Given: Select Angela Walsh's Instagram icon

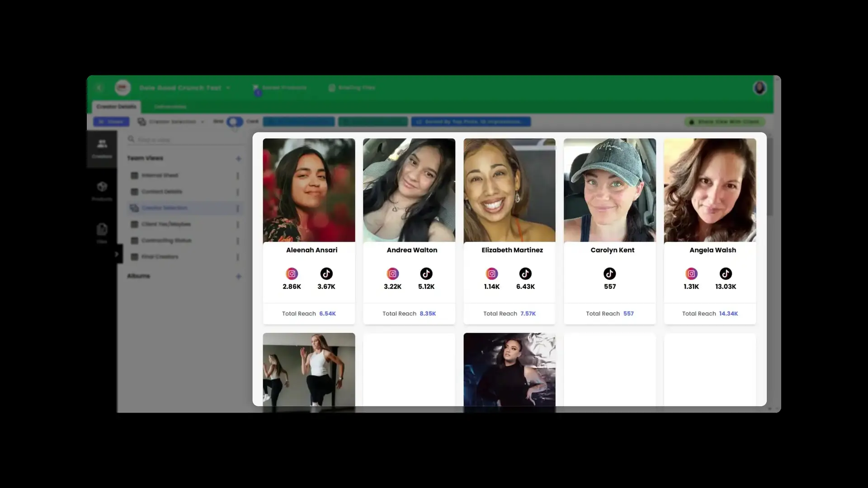Looking at the screenshot, I should [691, 273].
